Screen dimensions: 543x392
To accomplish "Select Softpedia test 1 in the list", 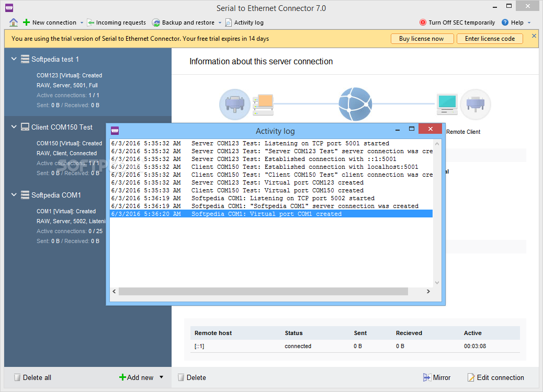I will tap(55, 59).
